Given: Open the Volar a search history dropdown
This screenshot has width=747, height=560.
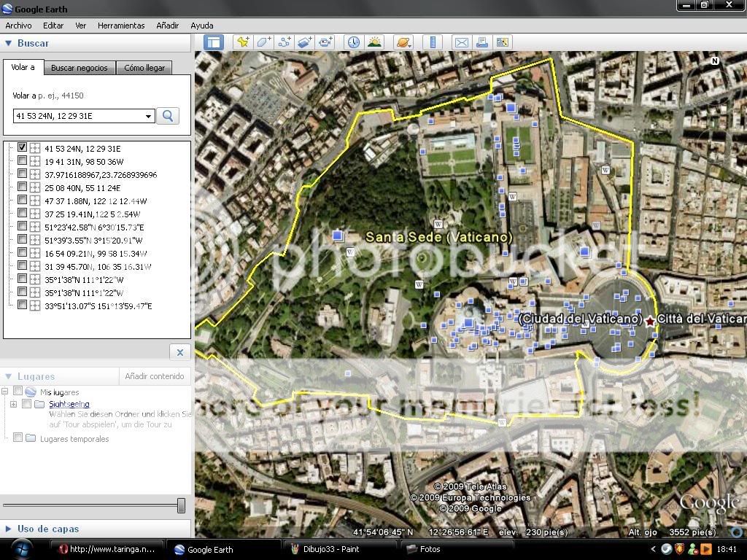Looking at the screenshot, I should (149, 116).
